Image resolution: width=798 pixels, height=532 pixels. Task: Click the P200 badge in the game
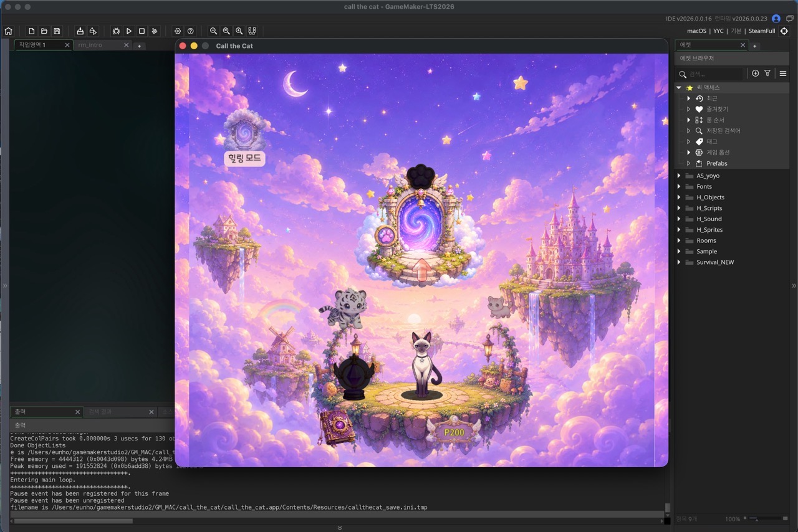[454, 432]
